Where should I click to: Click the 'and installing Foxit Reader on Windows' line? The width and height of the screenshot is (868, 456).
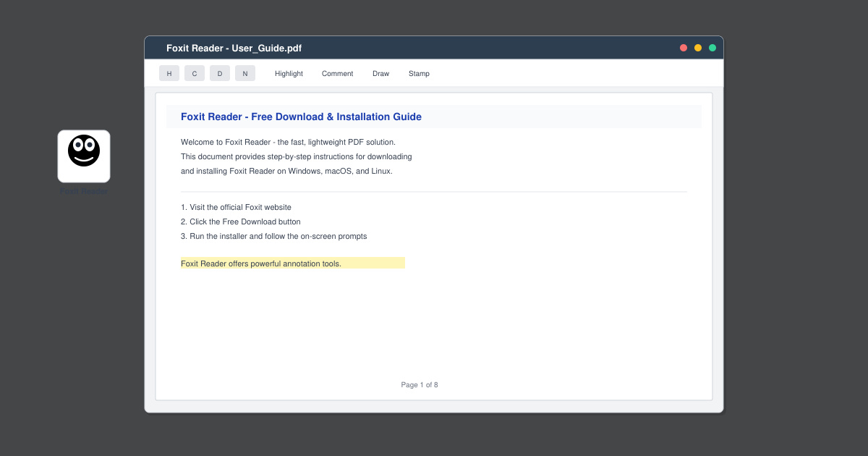pyautogui.click(x=286, y=171)
